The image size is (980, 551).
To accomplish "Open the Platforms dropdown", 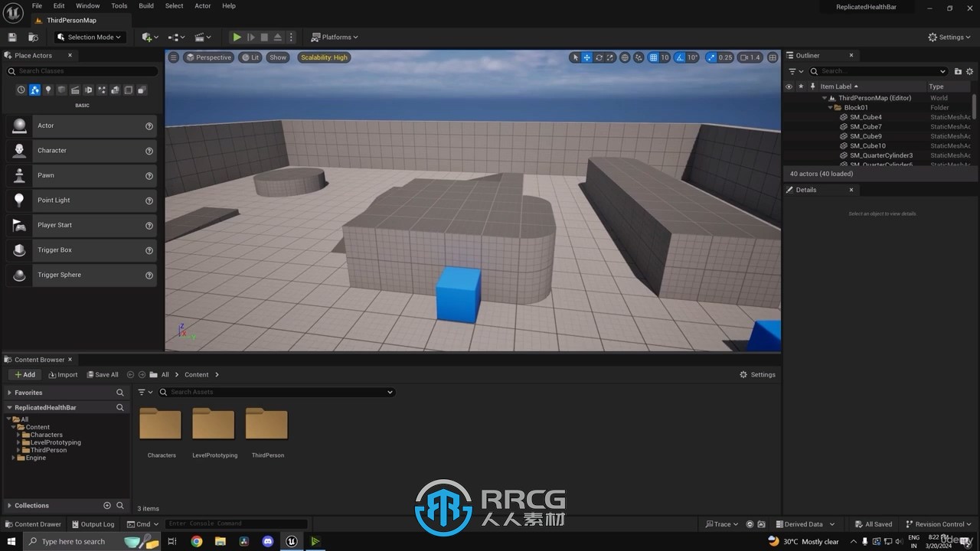I will tap(335, 37).
